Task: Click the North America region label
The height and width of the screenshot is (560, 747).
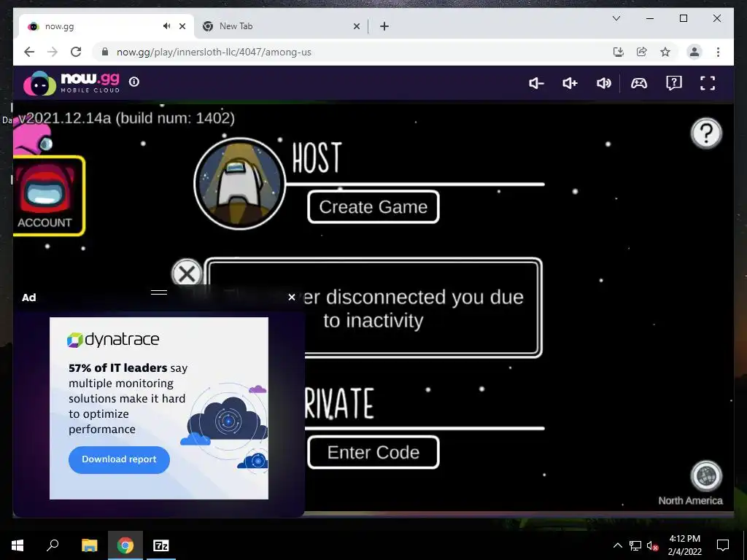Action: tap(690, 500)
